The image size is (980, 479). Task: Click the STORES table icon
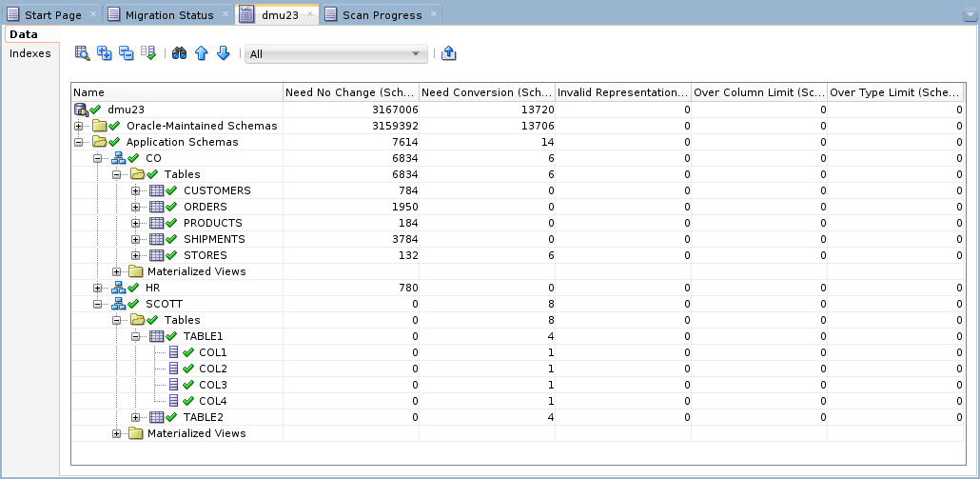click(156, 256)
